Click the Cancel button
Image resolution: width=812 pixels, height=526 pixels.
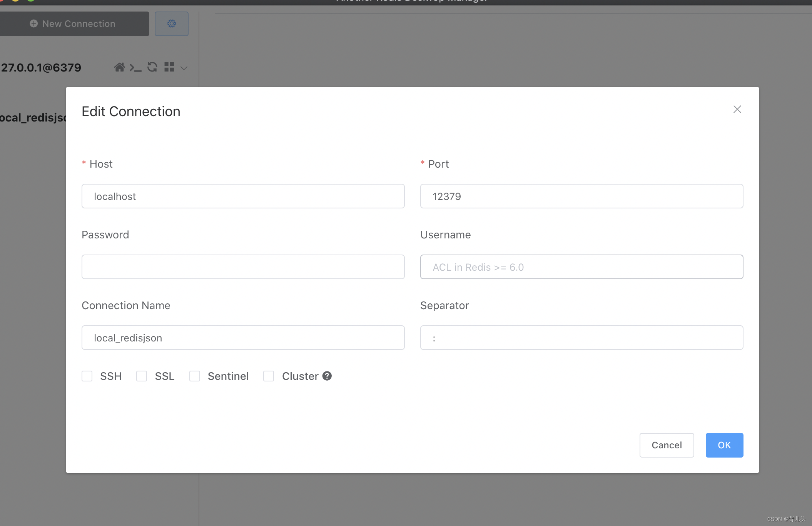(667, 445)
